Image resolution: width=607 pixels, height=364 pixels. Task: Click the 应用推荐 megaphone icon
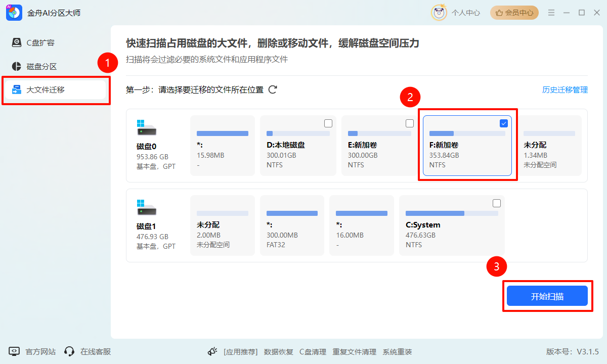point(212,351)
